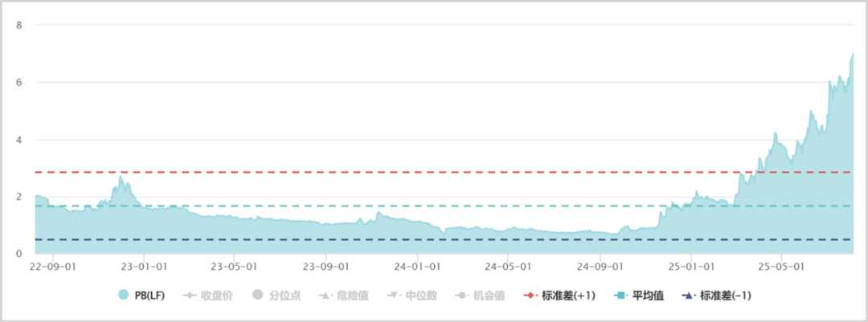Enable the 收盘价 series label
The image size is (868, 322).
point(217,296)
